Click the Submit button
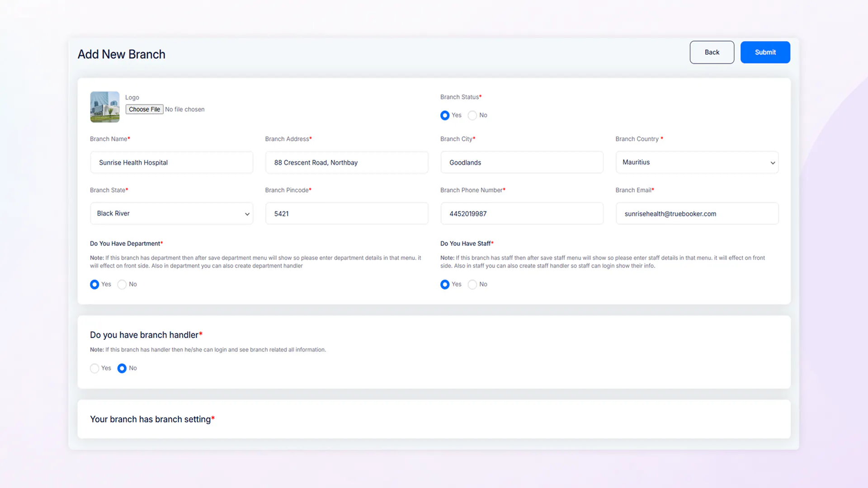The height and width of the screenshot is (488, 868). pos(765,52)
